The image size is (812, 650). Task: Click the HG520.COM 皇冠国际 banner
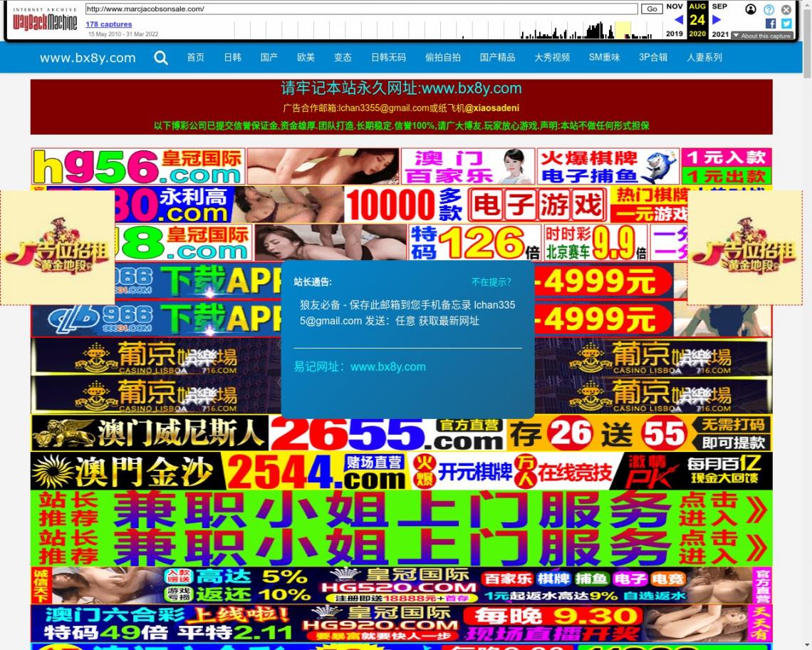coord(401,585)
